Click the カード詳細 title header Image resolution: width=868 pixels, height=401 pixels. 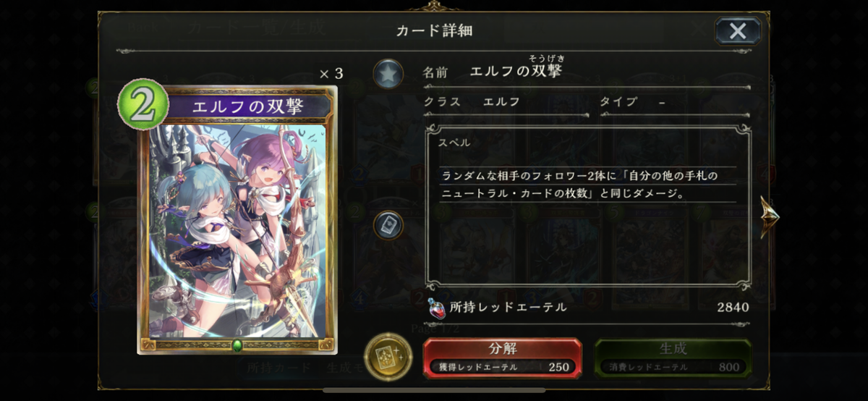click(434, 30)
